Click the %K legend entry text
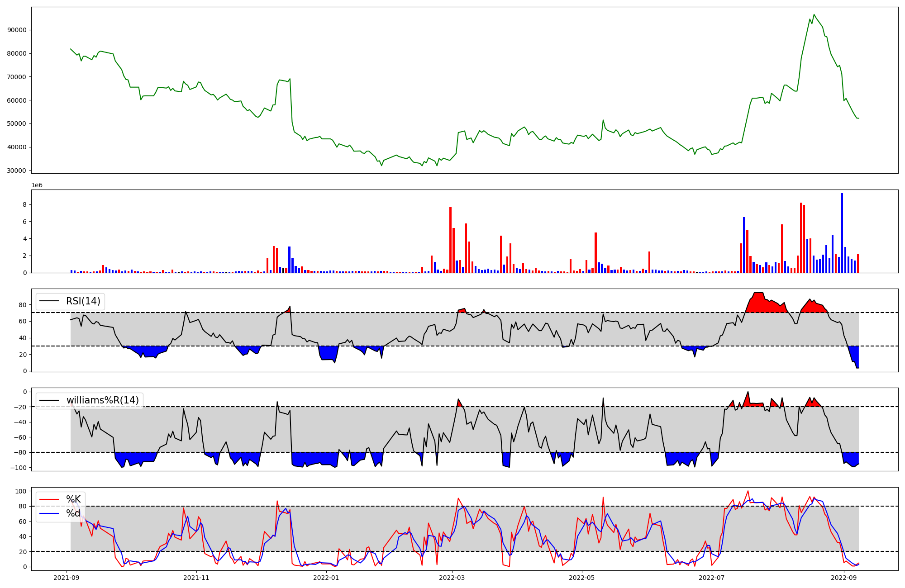This screenshot has height=588, width=905. 73,499
